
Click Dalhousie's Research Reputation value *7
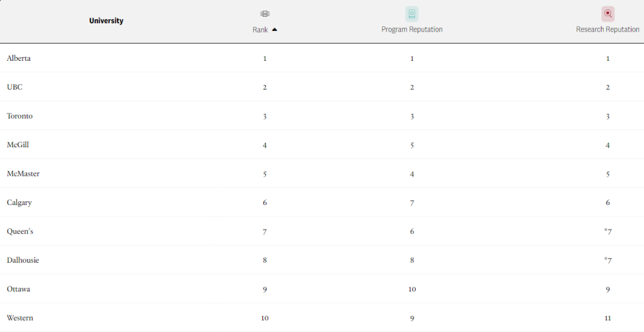click(x=608, y=260)
